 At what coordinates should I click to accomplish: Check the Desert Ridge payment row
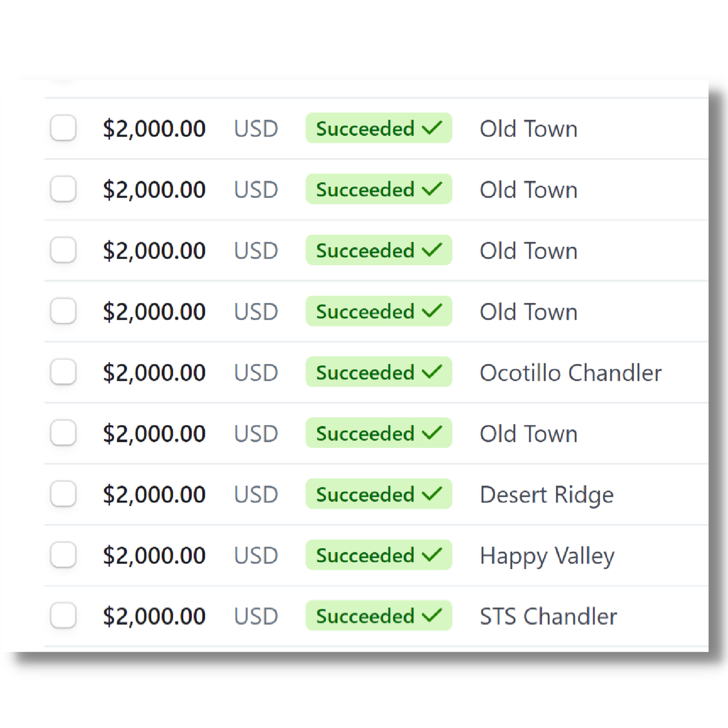click(63, 494)
